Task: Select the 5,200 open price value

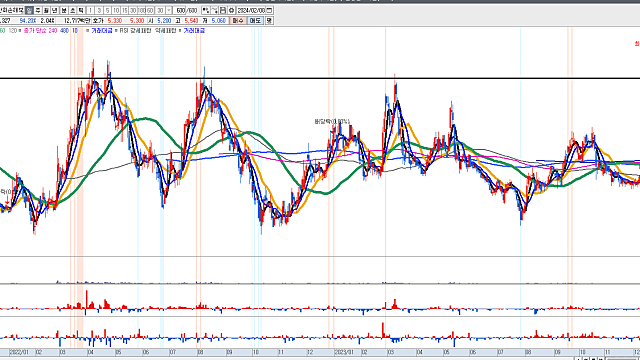Action: point(164,21)
